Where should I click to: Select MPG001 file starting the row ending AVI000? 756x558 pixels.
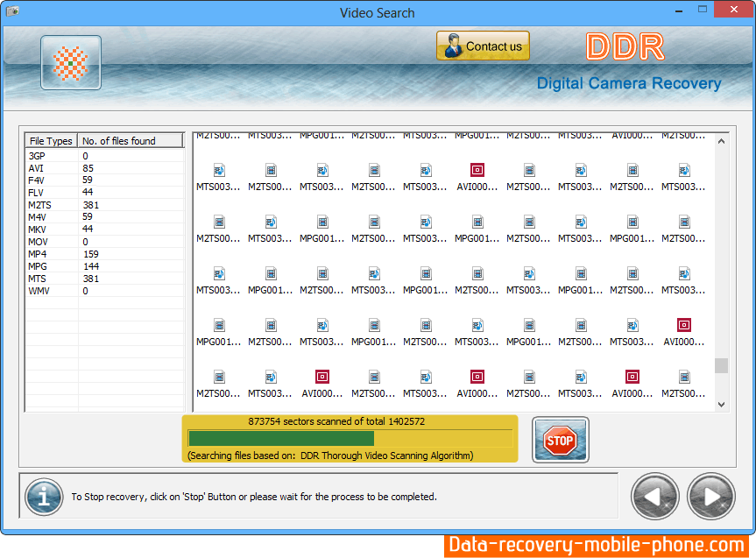pyautogui.click(x=219, y=332)
